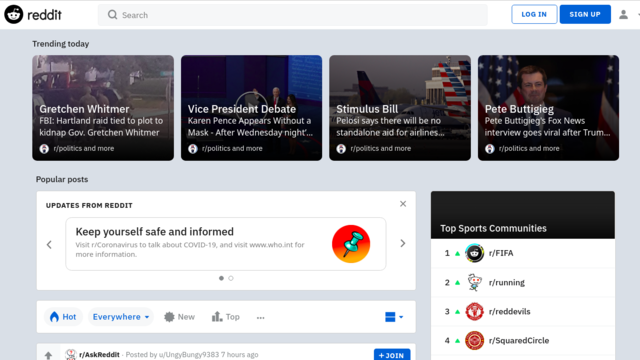Click the 'Popular posts' heading
The image size is (640, 360).
coord(62,179)
